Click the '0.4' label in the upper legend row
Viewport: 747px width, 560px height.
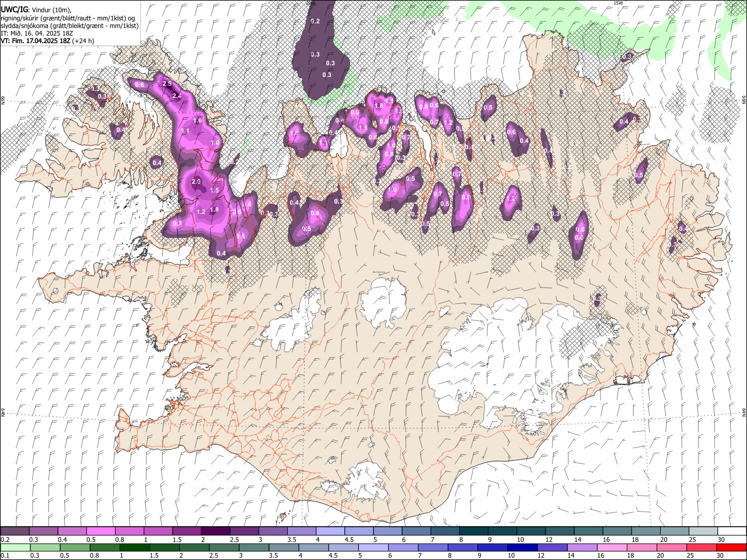[63, 540]
